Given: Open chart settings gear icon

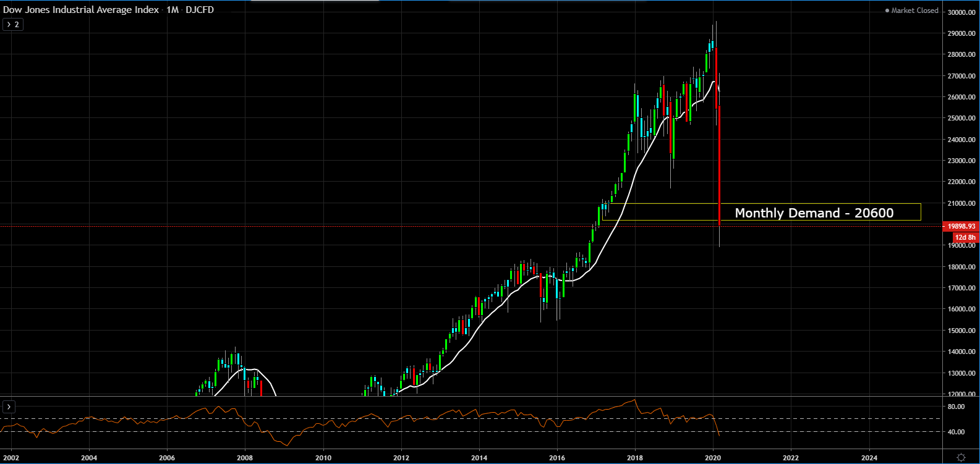Looking at the screenshot, I should (961, 457).
